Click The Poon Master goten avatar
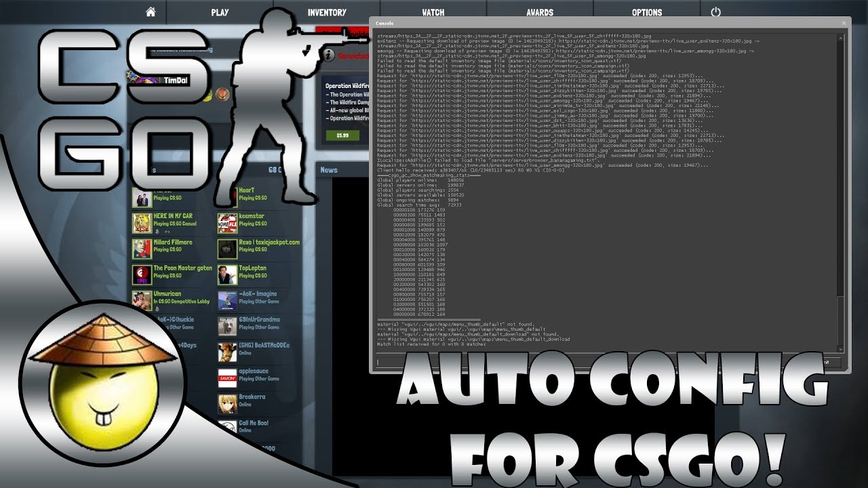The height and width of the screenshot is (488, 868). click(x=142, y=274)
